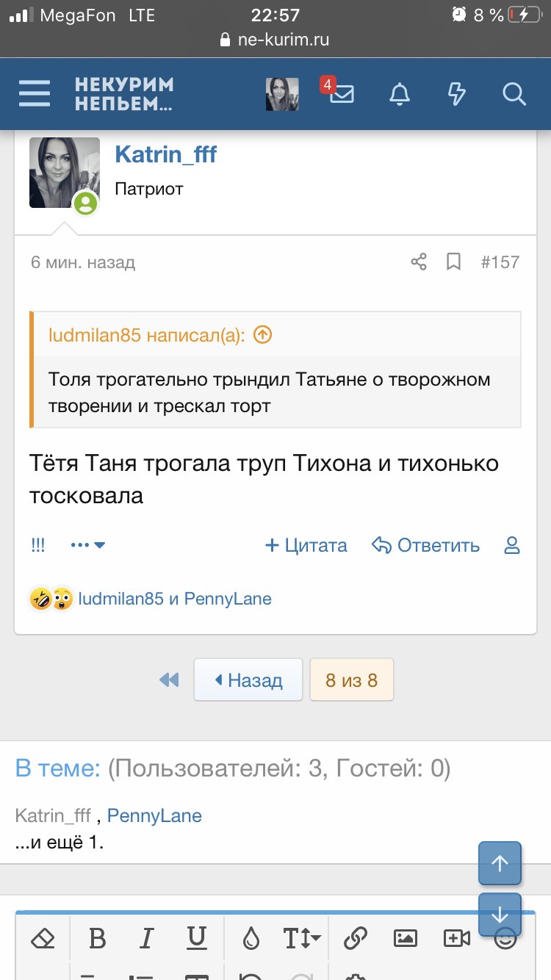Open the inbox messages envelope icon

point(342,94)
